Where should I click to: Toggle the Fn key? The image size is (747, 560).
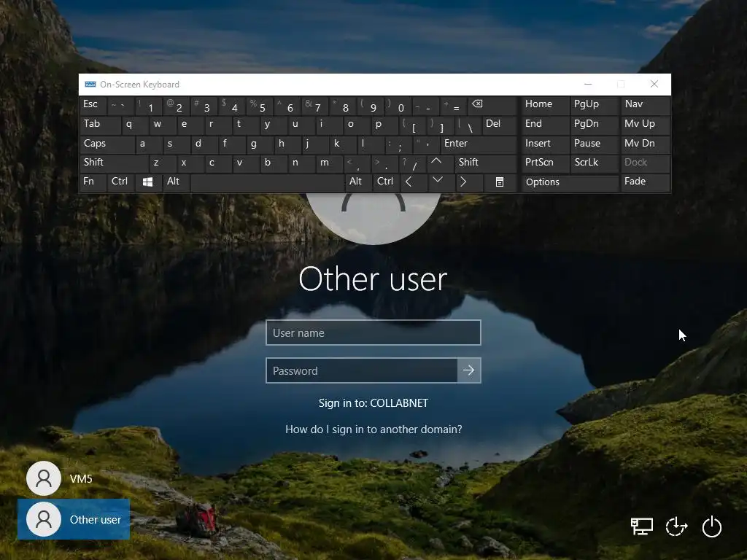point(93,182)
